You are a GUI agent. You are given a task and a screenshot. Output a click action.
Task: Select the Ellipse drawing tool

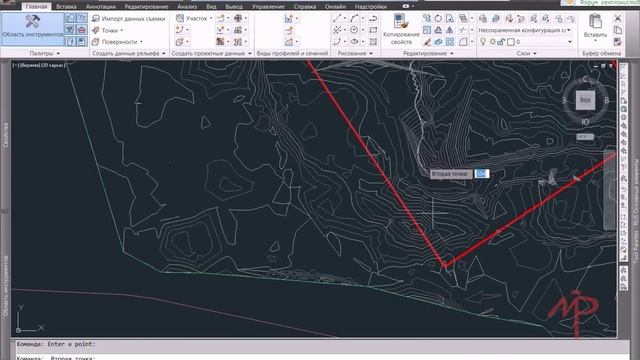click(354, 42)
